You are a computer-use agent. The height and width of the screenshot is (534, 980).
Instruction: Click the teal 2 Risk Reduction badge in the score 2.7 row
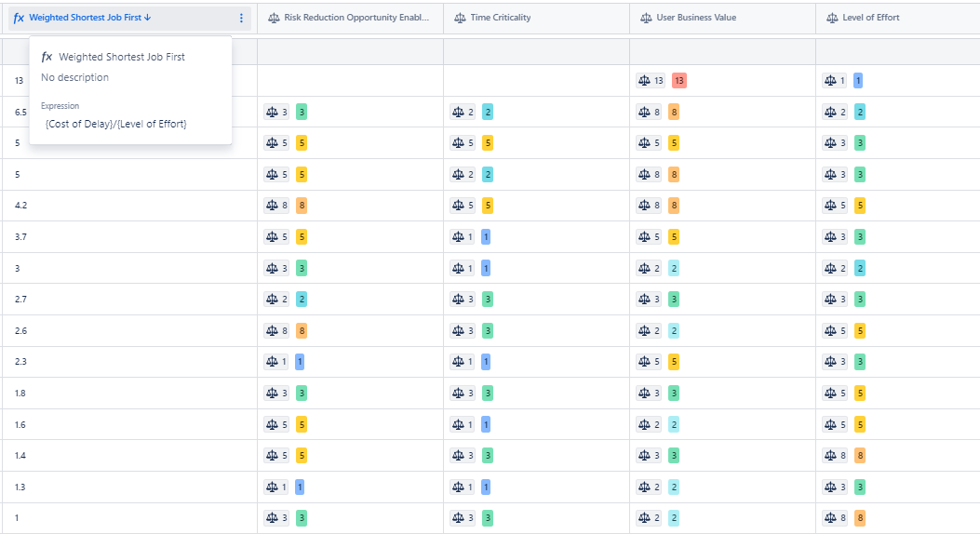302,300
